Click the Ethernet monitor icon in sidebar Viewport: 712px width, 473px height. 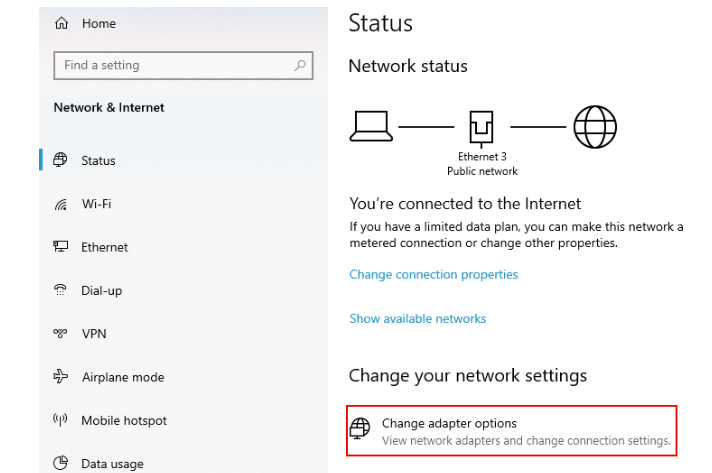(60, 246)
